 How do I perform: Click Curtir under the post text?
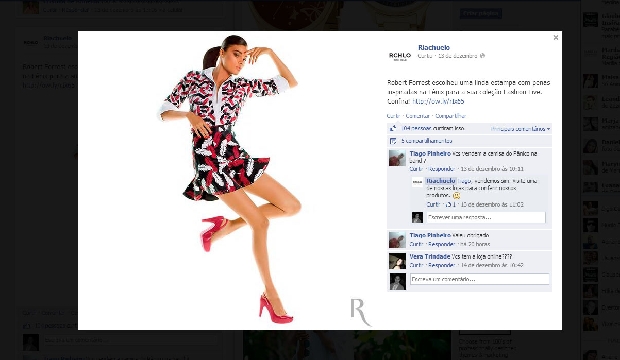[393, 116]
